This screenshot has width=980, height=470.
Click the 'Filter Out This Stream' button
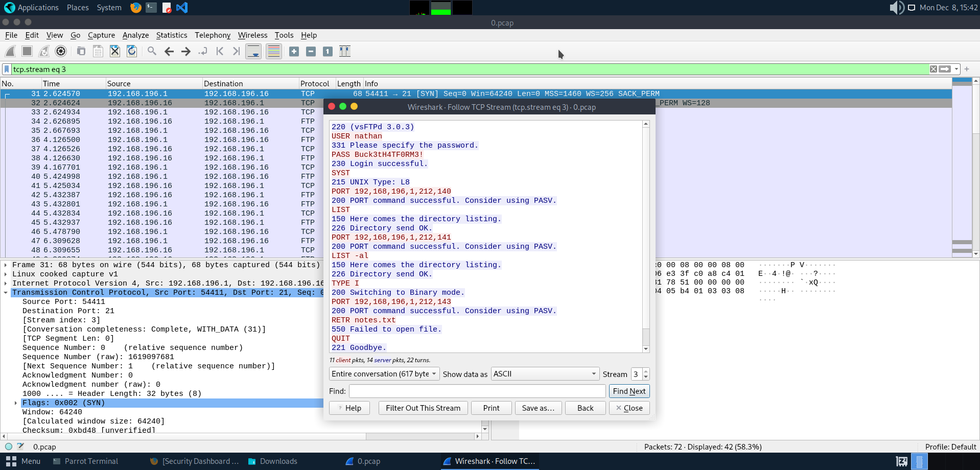click(x=423, y=408)
